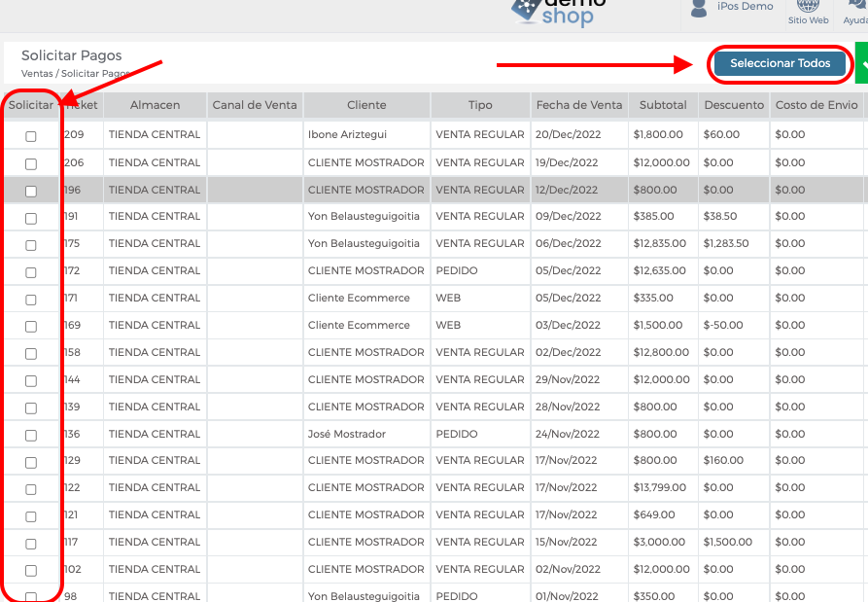Click the date 19/Dec/2022
Viewport: 868px width, 602px height.
pyautogui.click(x=567, y=162)
